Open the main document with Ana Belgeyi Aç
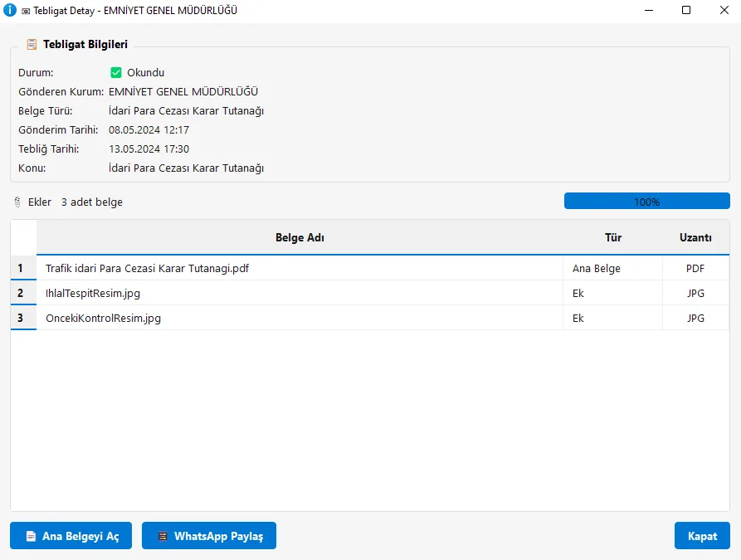The height and width of the screenshot is (560, 741). [x=71, y=536]
